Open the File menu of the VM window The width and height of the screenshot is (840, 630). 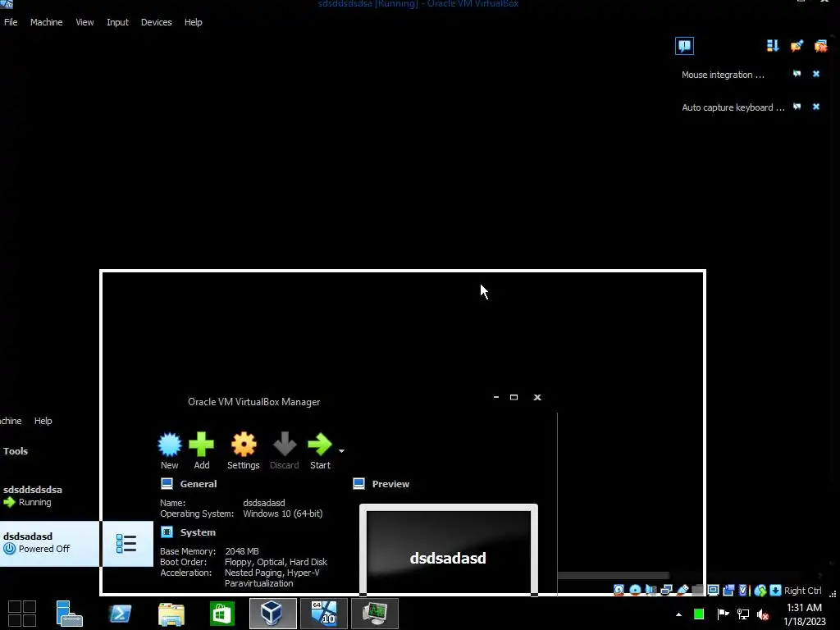pos(11,22)
